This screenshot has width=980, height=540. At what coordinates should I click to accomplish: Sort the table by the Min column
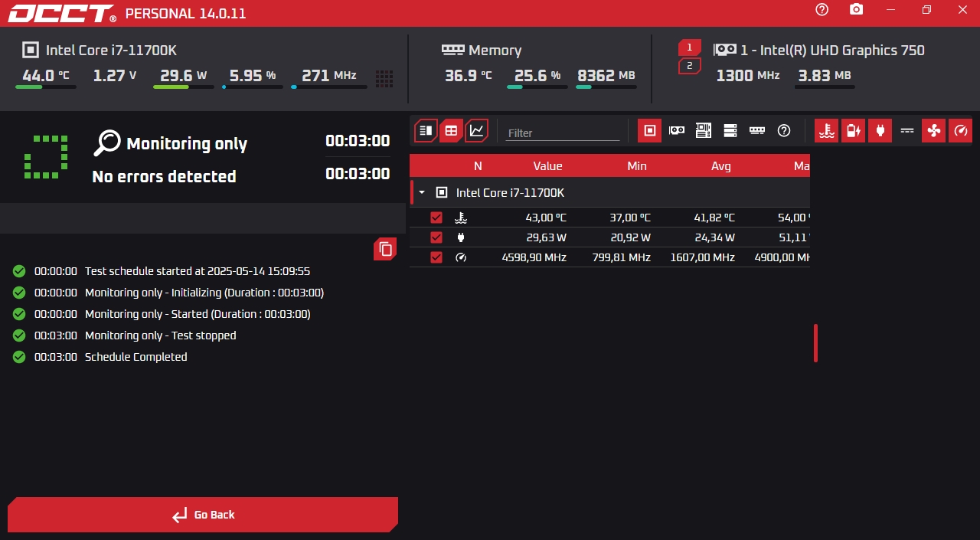(x=636, y=166)
